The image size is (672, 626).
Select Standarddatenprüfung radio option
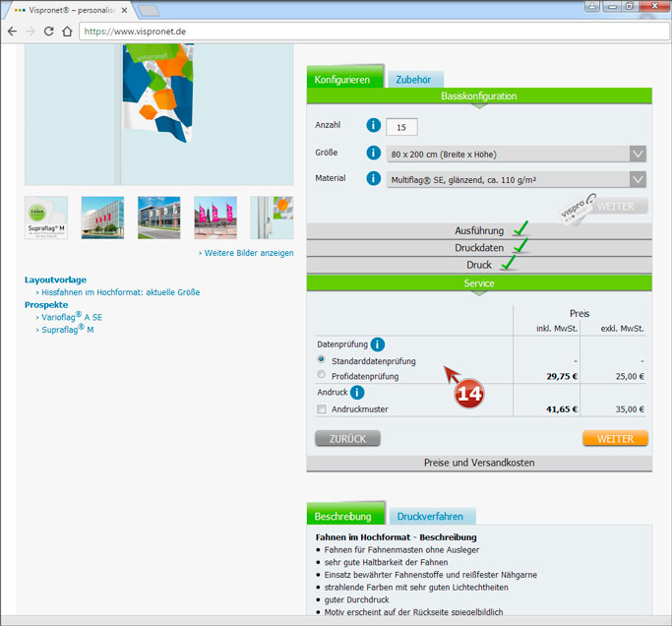321,359
